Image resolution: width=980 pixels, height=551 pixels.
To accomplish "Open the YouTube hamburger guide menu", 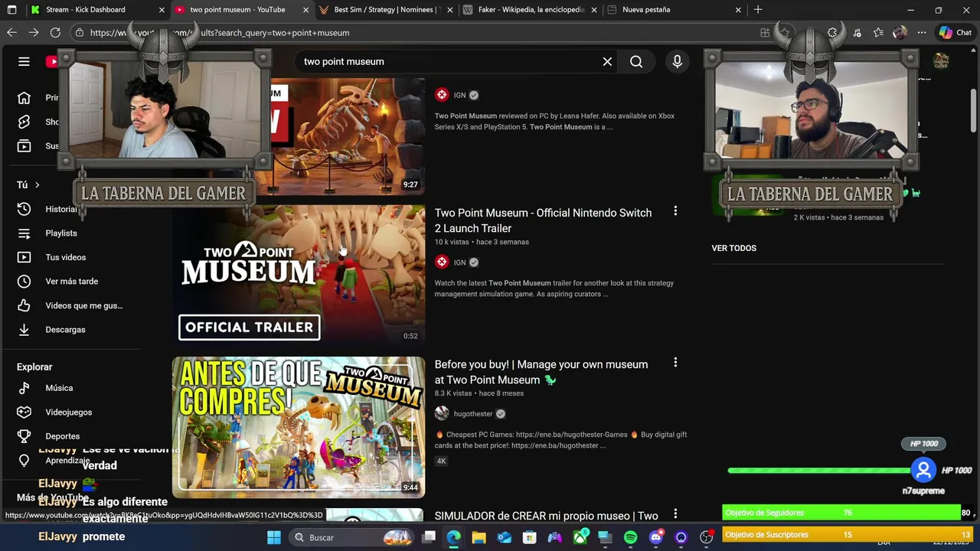I will pos(24,61).
